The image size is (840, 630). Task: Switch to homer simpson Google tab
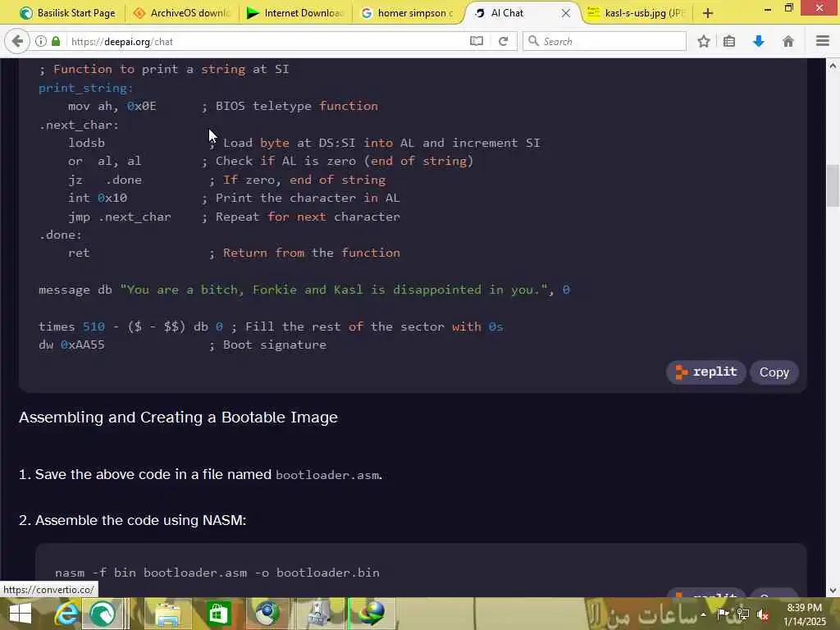point(409,13)
